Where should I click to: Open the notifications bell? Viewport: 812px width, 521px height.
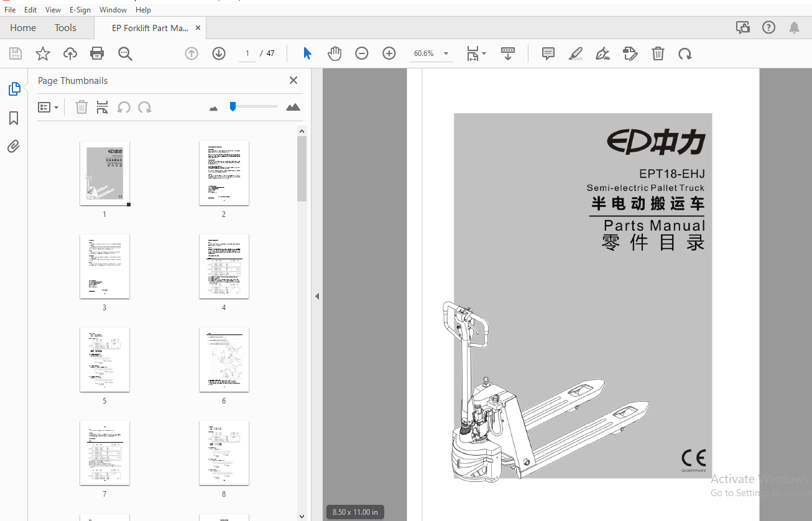click(x=794, y=27)
